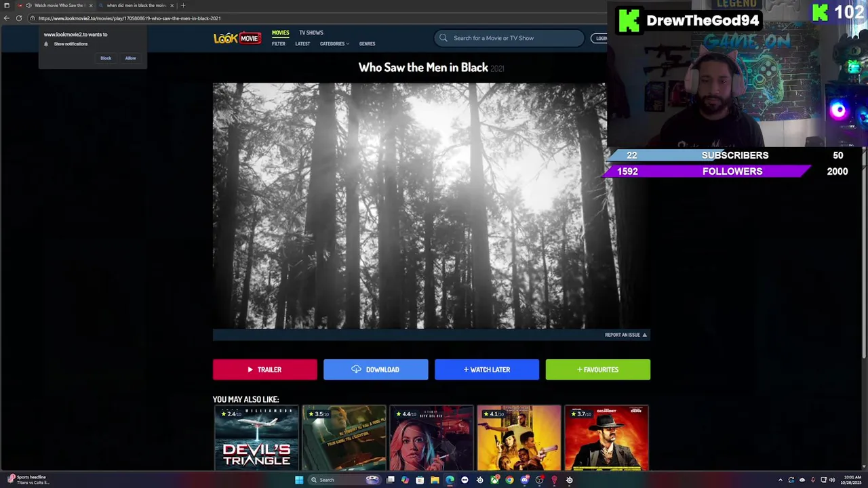
Task: Add movie to Favourites
Action: click(x=598, y=369)
